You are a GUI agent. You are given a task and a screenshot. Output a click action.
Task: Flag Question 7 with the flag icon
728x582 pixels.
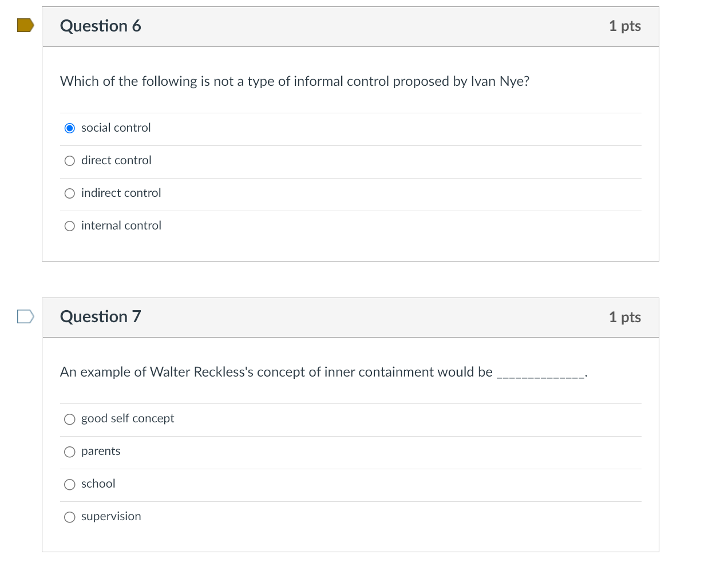[x=25, y=316]
